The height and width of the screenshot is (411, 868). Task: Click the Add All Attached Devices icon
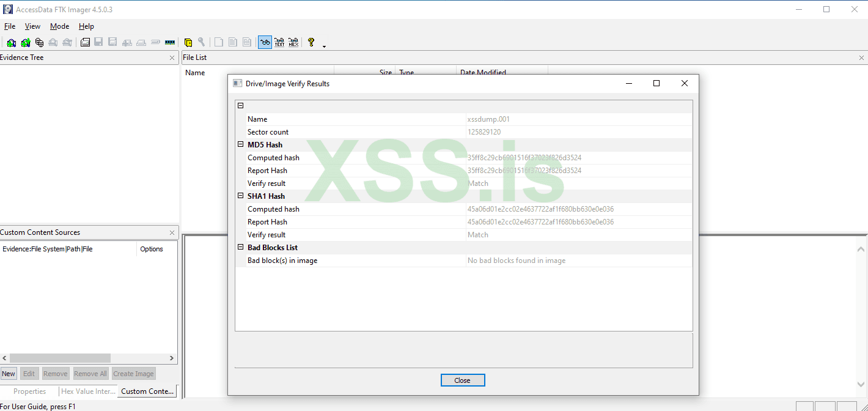[x=25, y=42]
